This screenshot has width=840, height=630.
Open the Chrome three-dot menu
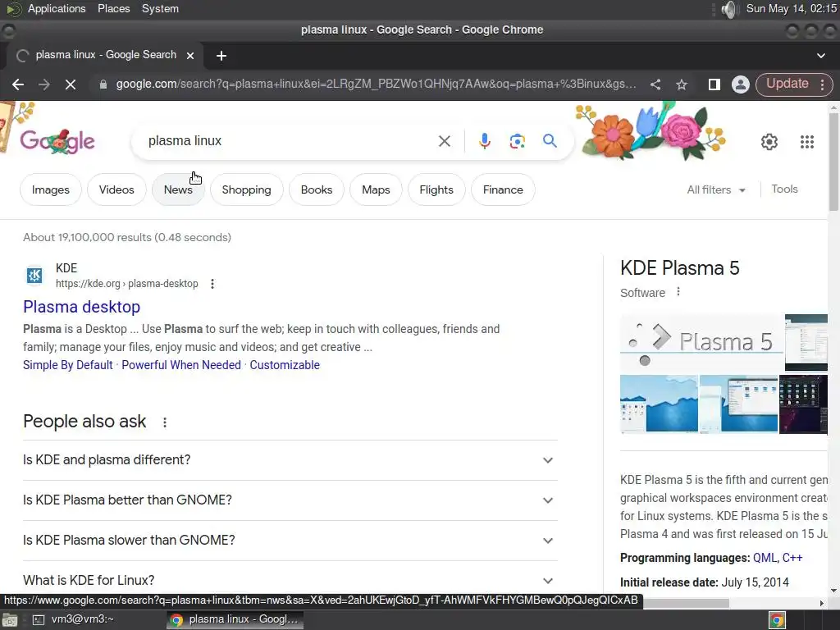(822, 84)
